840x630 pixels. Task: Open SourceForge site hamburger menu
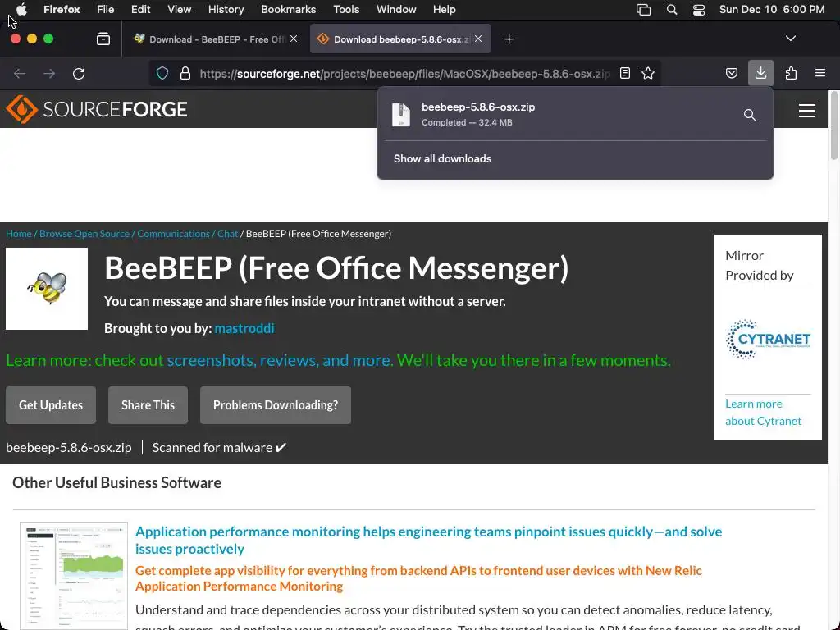[807, 111]
